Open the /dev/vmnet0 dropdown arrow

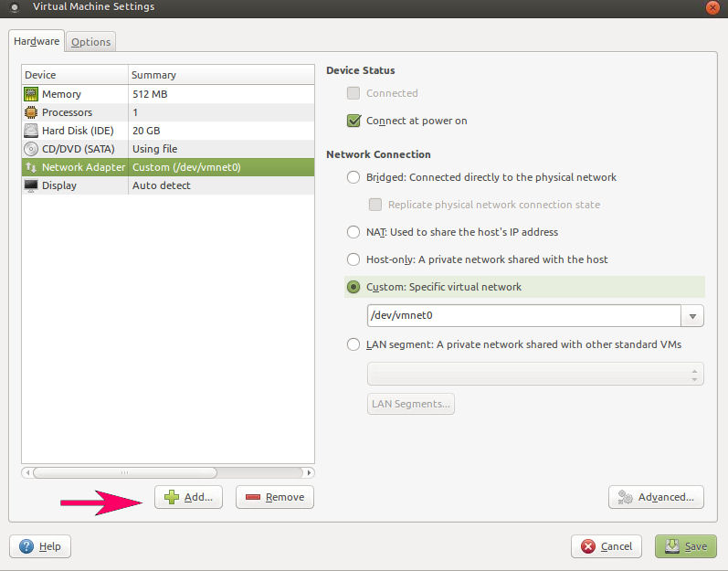[692, 316]
